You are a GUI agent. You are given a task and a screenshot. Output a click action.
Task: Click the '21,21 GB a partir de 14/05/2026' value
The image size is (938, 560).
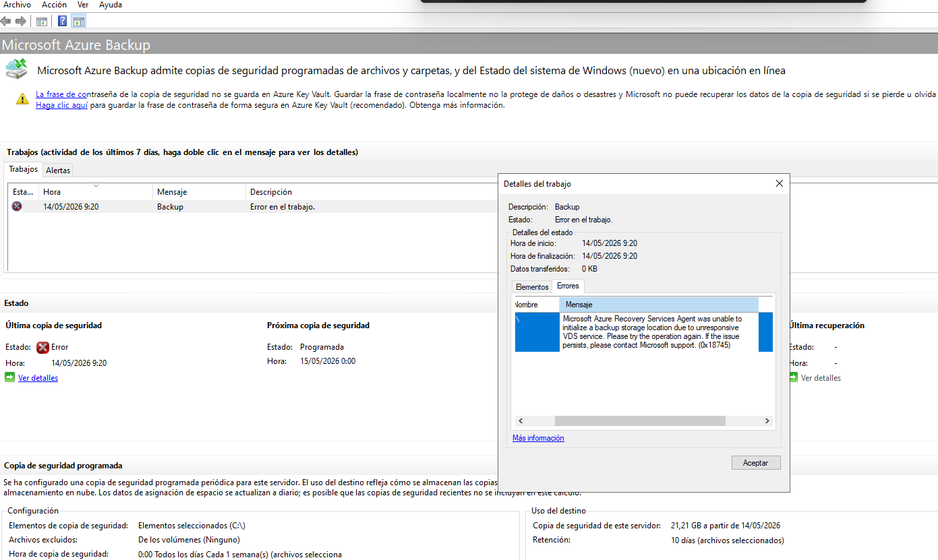coord(726,526)
